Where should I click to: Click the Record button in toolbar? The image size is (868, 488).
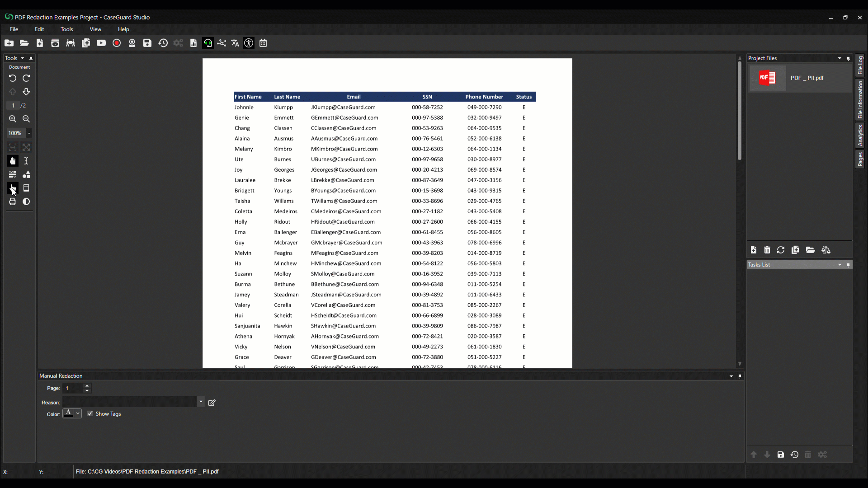[116, 43]
